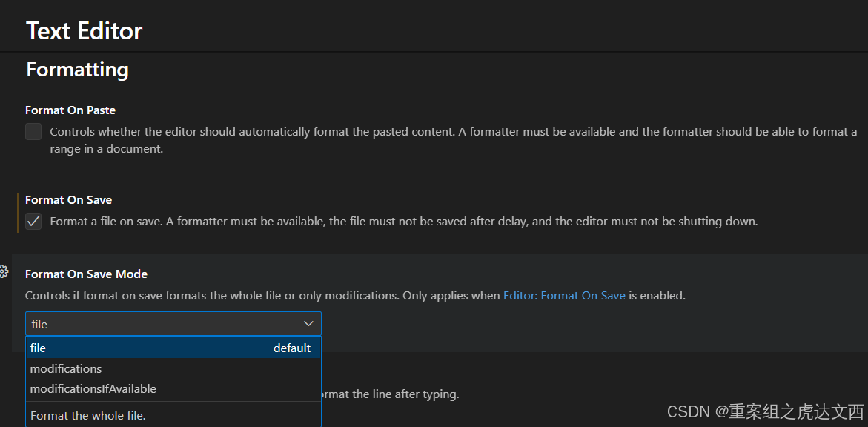Image resolution: width=868 pixels, height=427 pixels.
Task: Click the "Formatting" subsection heading
Action: pos(77,70)
